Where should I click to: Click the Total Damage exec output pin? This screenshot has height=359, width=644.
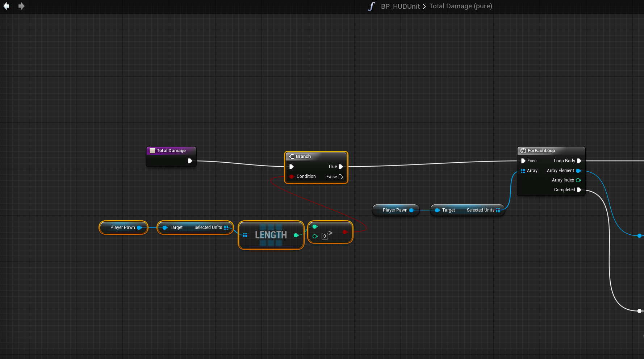point(190,161)
